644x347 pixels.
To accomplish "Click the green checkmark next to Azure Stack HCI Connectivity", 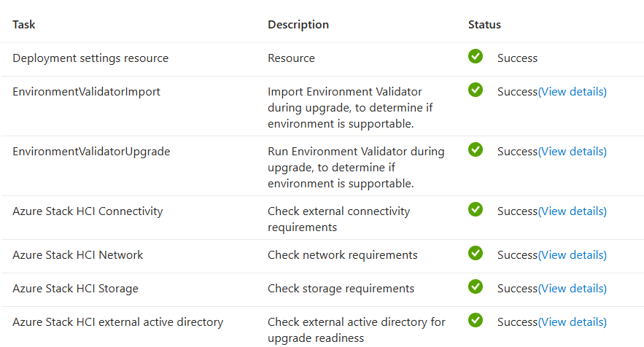I will click(476, 209).
